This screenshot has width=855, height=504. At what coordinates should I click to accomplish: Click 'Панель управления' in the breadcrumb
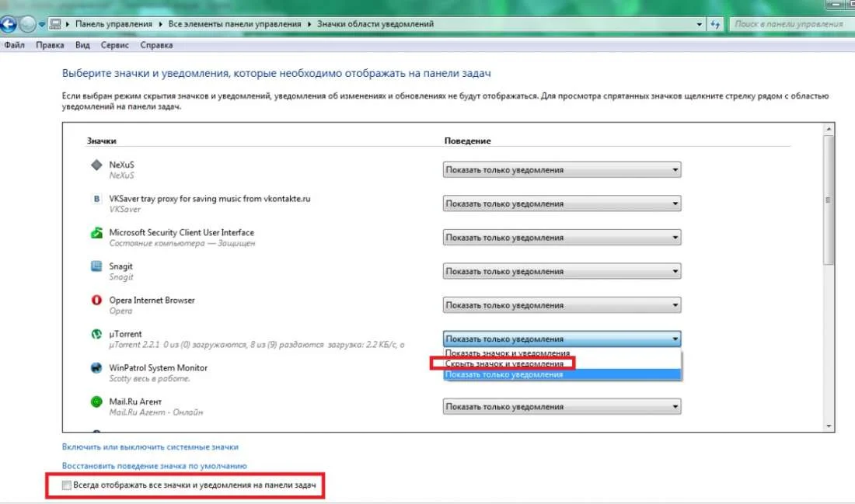click(x=113, y=24)
